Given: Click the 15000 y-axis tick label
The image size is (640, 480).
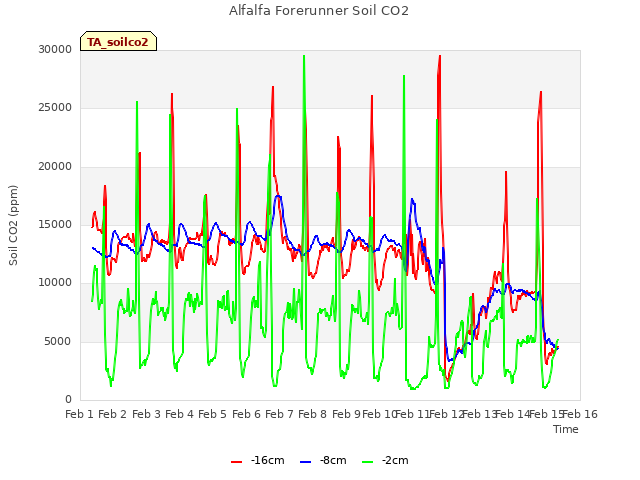Looking at the screenshot, I should point(55,224).
